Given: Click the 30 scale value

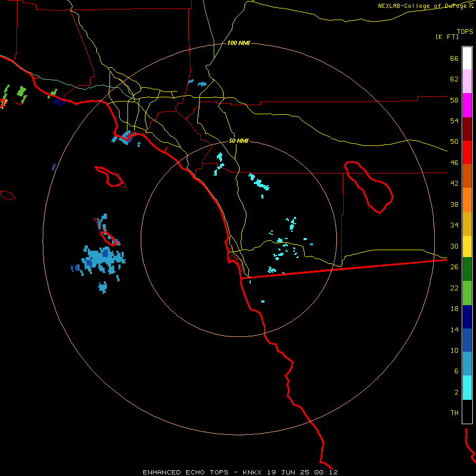Looking at the screenshot, I should point(454,246).
